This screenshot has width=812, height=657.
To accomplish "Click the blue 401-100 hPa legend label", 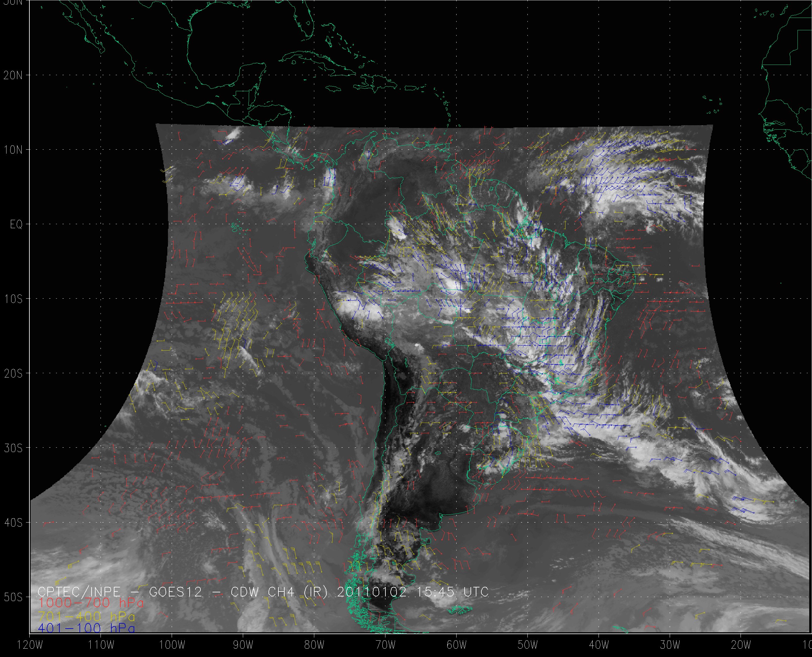I will 86,628.
